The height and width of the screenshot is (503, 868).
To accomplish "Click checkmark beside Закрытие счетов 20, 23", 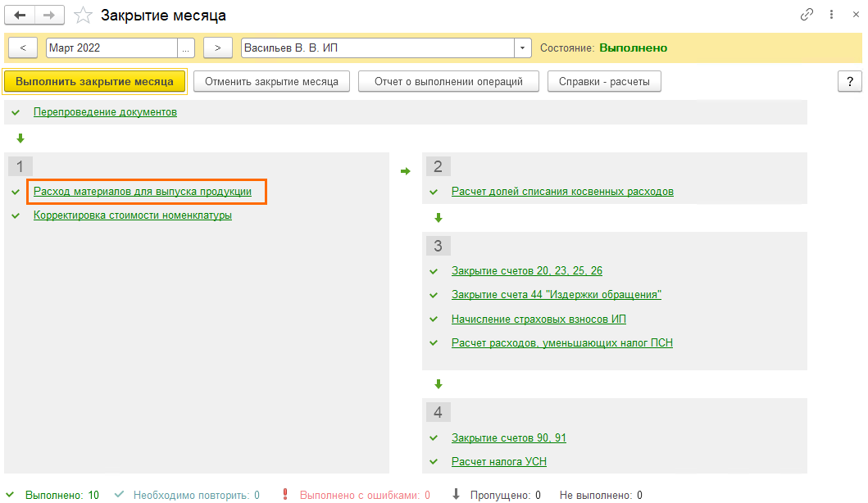I will click(x=434, y=271).
